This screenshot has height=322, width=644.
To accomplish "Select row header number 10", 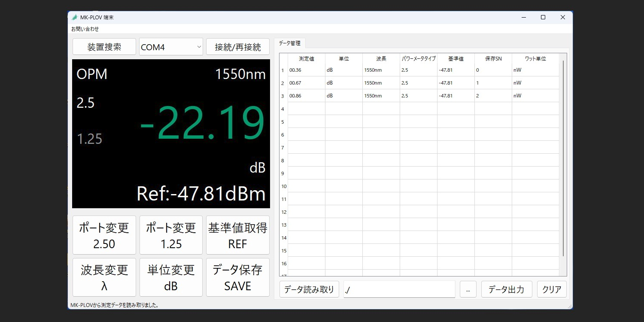I will 283,186.
